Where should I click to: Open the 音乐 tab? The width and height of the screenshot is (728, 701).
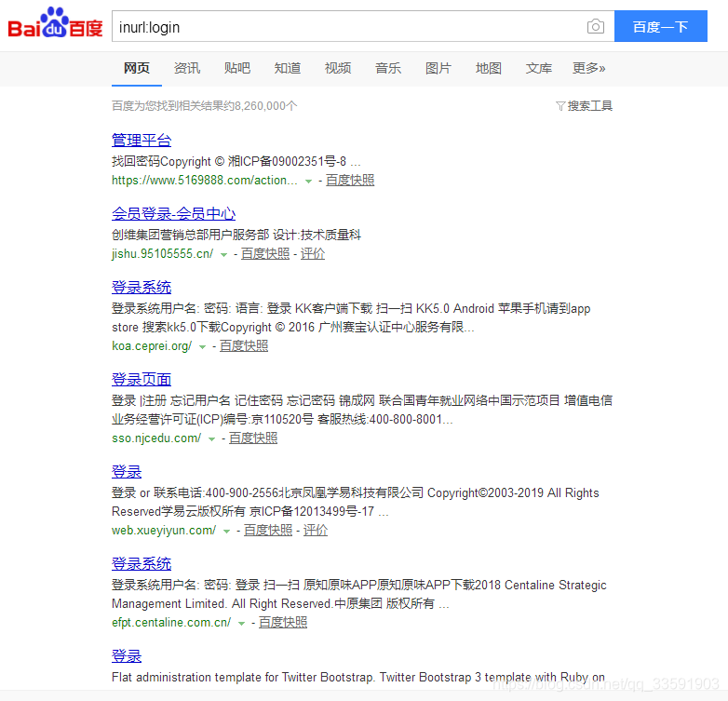[388, 68]
